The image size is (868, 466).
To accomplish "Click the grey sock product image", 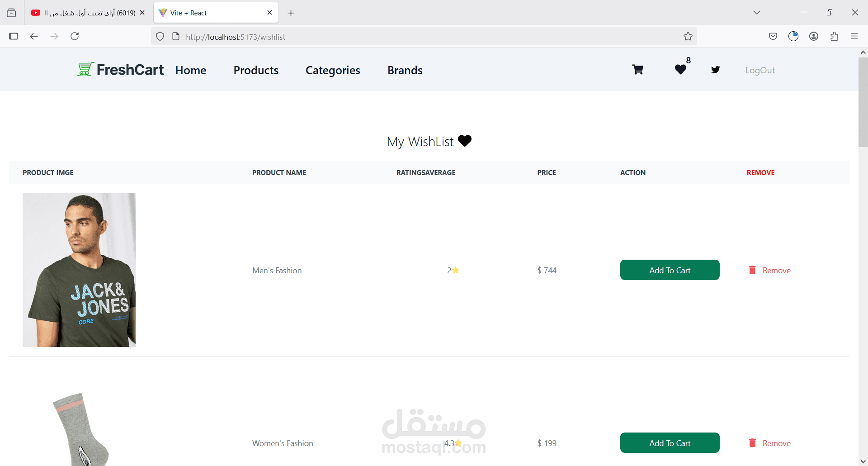I will click(x=80, y=429).
